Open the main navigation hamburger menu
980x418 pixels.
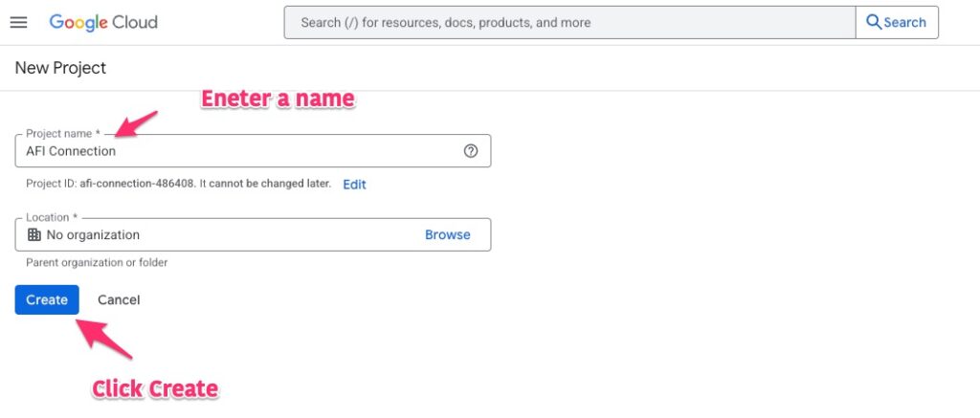coord(18,22)
